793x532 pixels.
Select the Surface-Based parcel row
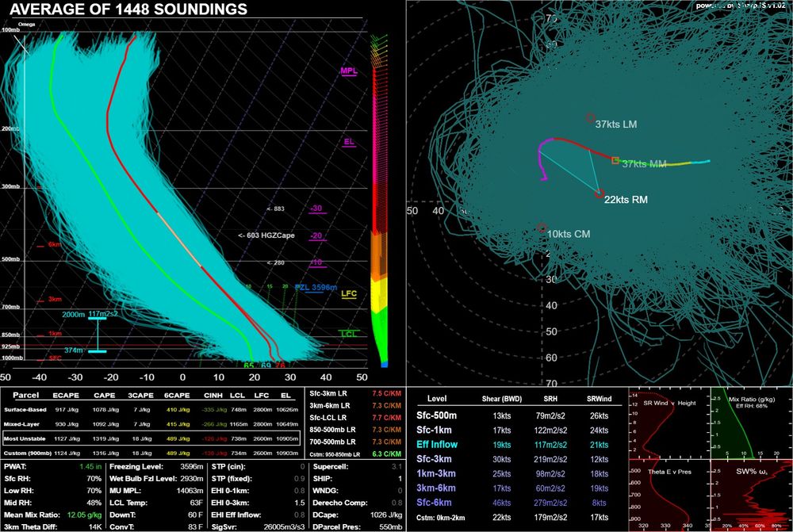151,410
